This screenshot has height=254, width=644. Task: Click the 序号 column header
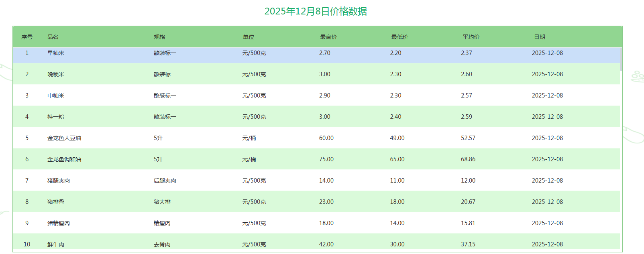click(27, 37)
